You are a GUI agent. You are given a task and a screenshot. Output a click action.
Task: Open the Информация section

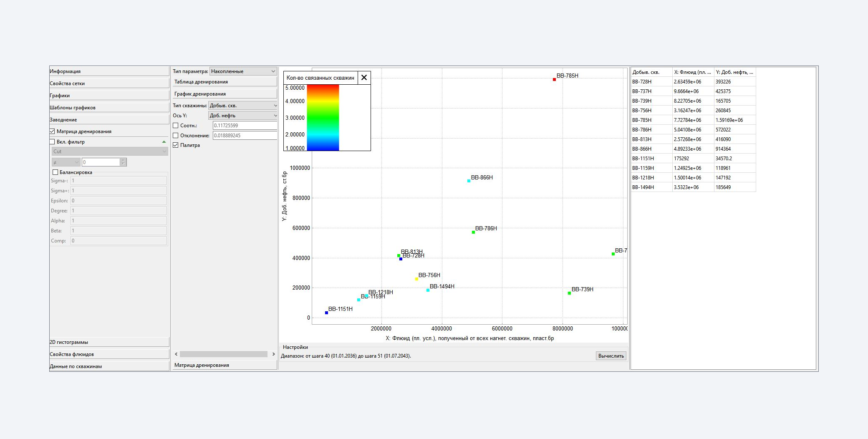coord(109,71)
